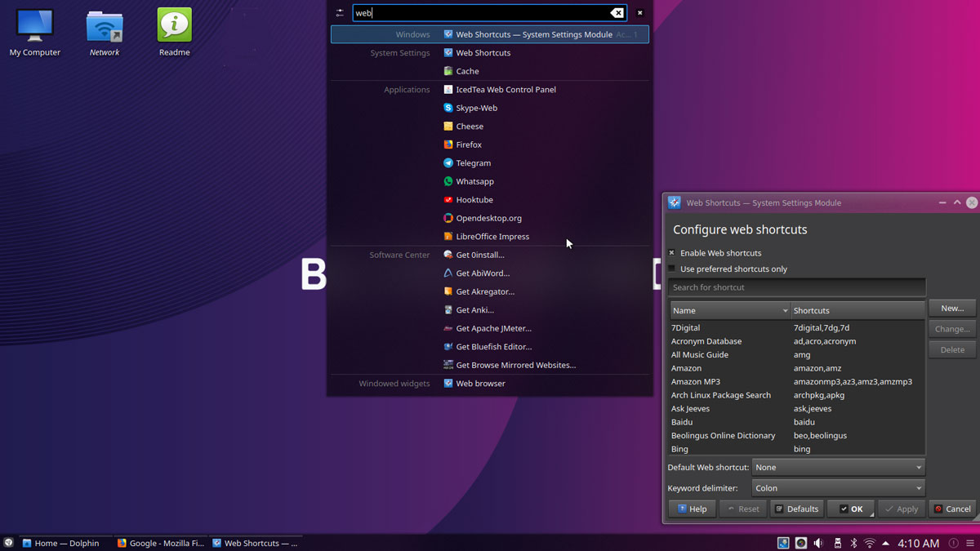Click the Whatsapp icon in results
Viewport: 980px width, 551px height.
(x=448, y=181)
